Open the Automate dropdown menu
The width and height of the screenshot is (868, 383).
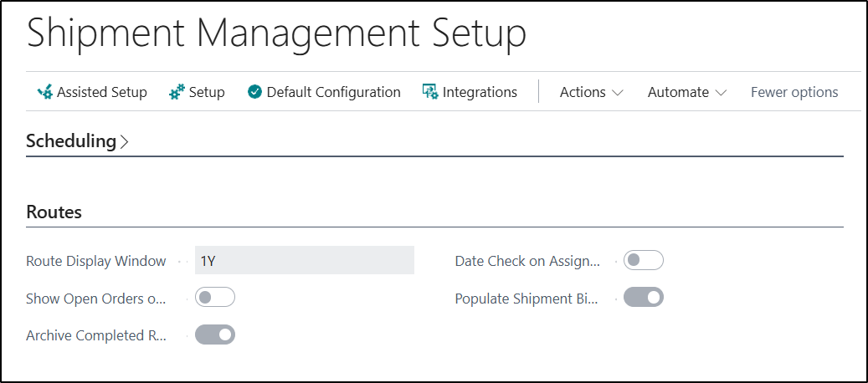pyautogui.click(x=687, y=92)
